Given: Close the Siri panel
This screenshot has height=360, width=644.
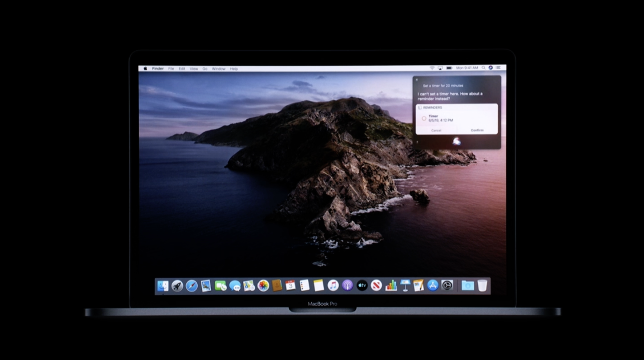Looking at the screenshot, I should point(417,80).
